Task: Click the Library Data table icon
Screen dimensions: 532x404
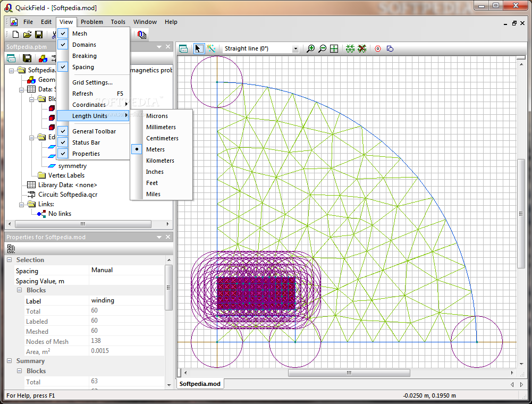Action: click(x=31, y=185)
